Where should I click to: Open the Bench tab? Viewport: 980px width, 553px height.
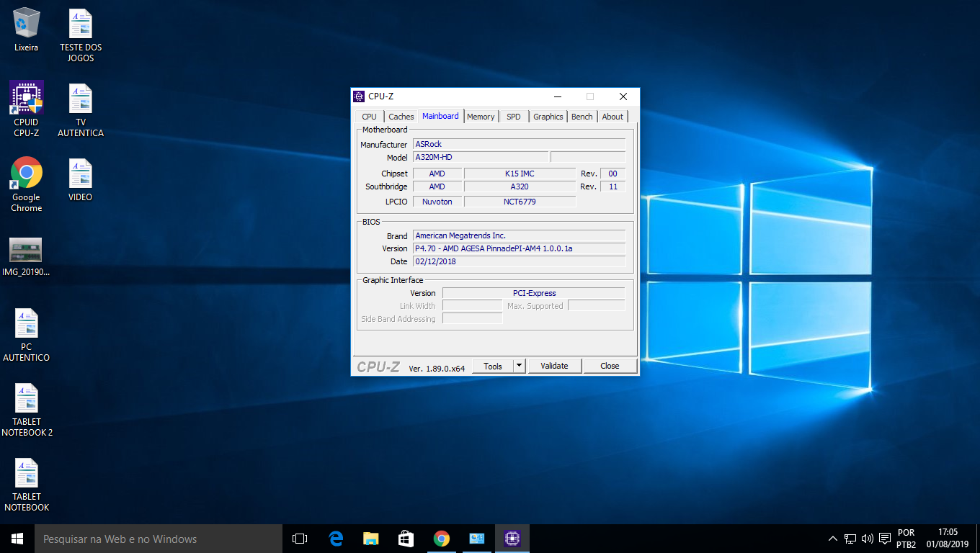(x=582, y=117)
